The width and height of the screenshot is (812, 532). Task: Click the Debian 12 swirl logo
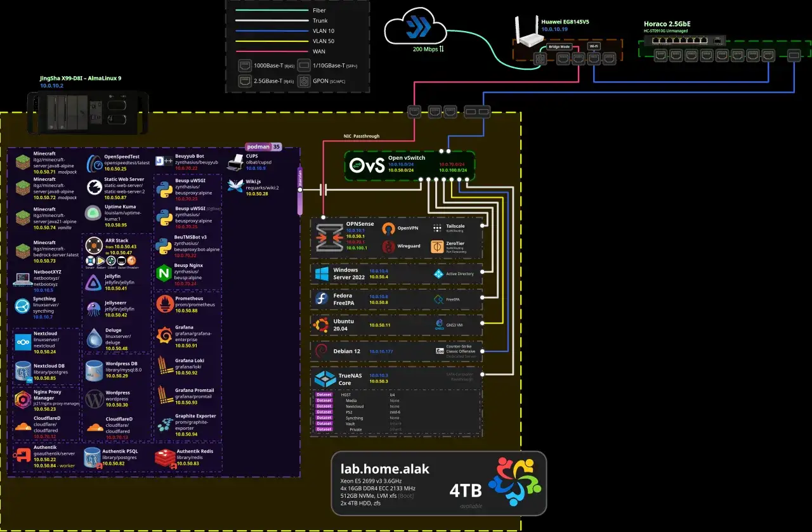pos(321,351)
